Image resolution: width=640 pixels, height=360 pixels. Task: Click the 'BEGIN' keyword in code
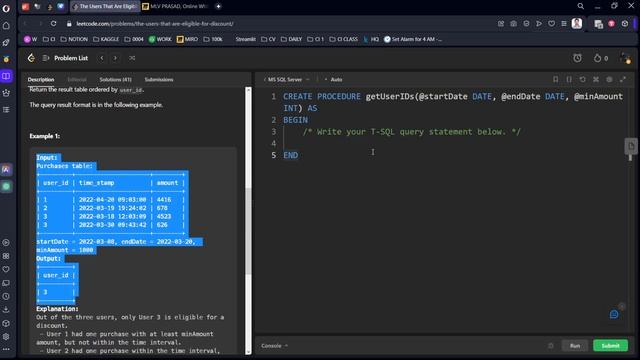296,120
